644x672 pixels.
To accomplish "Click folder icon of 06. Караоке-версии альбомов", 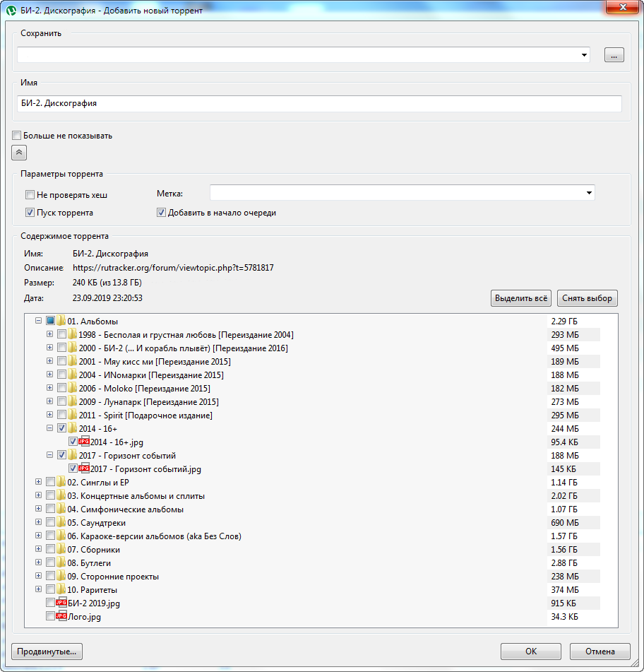I will click(x=61, y=536).
